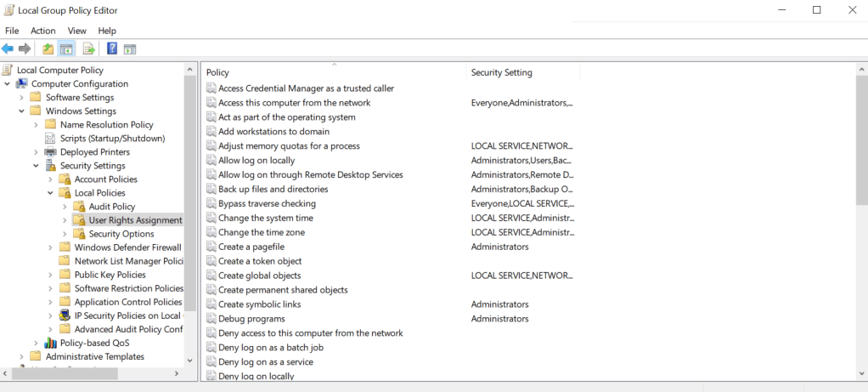Image resolution: width=868 pixels, height=392 pixels.
Task: Expand the Account Policies folder
Action: [51, 179]
